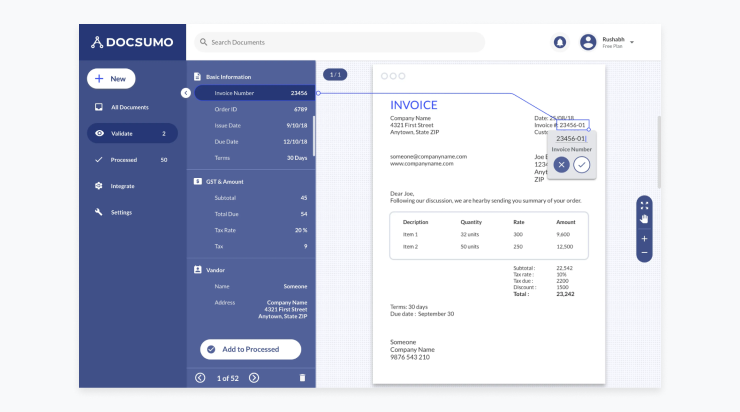Click the search magnifier icon
Screen dimensions: 740x412
point(203,42)
